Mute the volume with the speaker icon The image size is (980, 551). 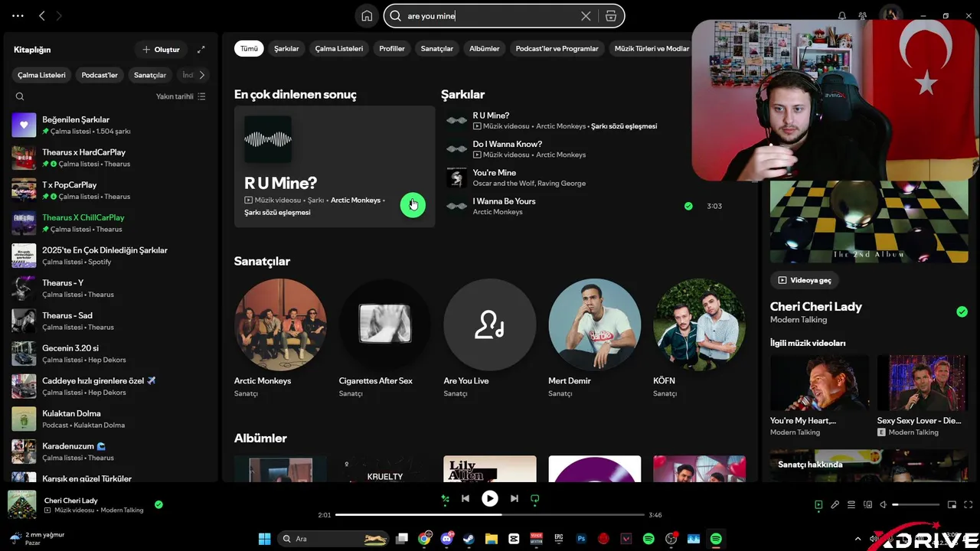pyautogui.click(x=884, y=504)
